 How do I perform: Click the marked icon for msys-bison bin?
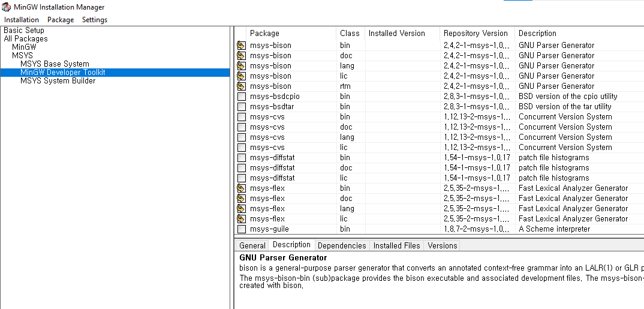242,45
